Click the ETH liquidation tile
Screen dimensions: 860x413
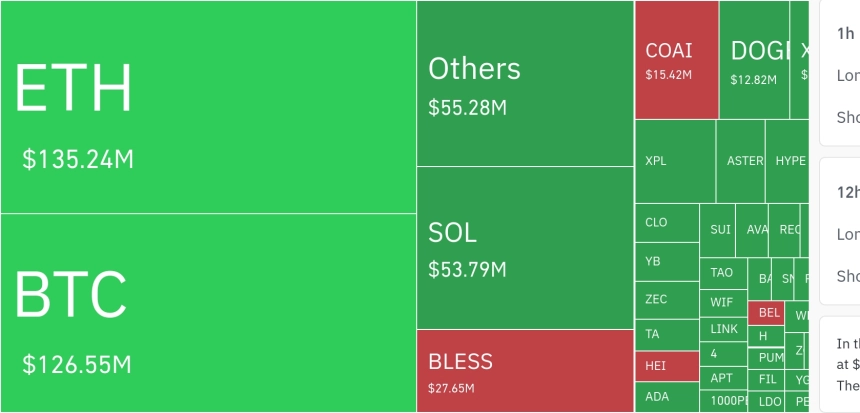coord(208,107)
